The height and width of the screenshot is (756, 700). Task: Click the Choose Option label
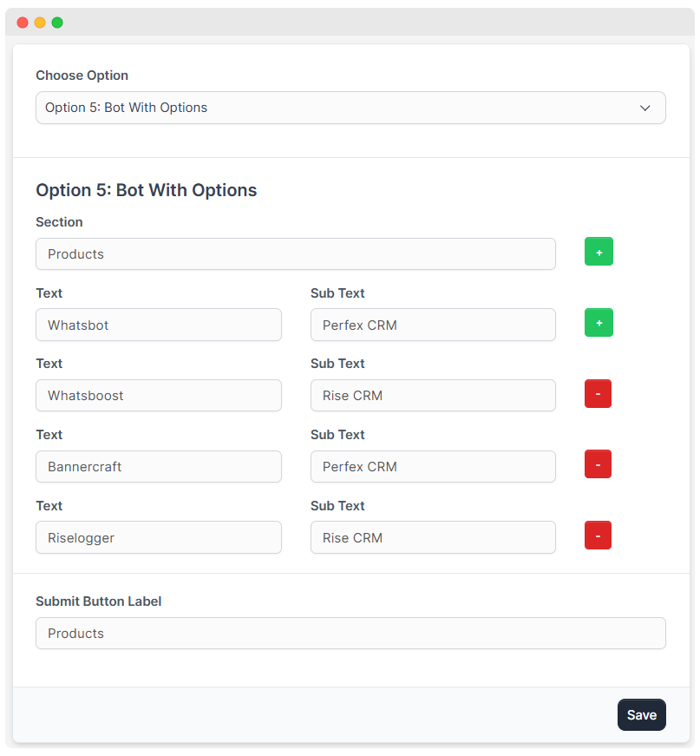pos(82,76)
